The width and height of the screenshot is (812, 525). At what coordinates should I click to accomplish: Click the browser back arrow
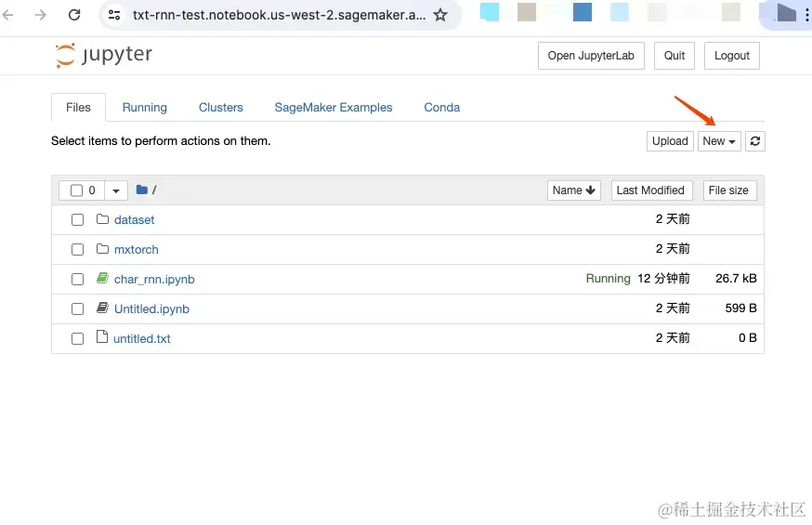(x=7, y=15)
